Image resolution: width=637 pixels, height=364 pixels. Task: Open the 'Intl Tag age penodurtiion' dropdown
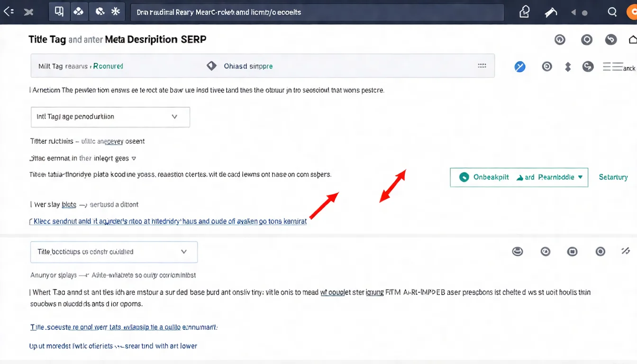pos(110,117)
